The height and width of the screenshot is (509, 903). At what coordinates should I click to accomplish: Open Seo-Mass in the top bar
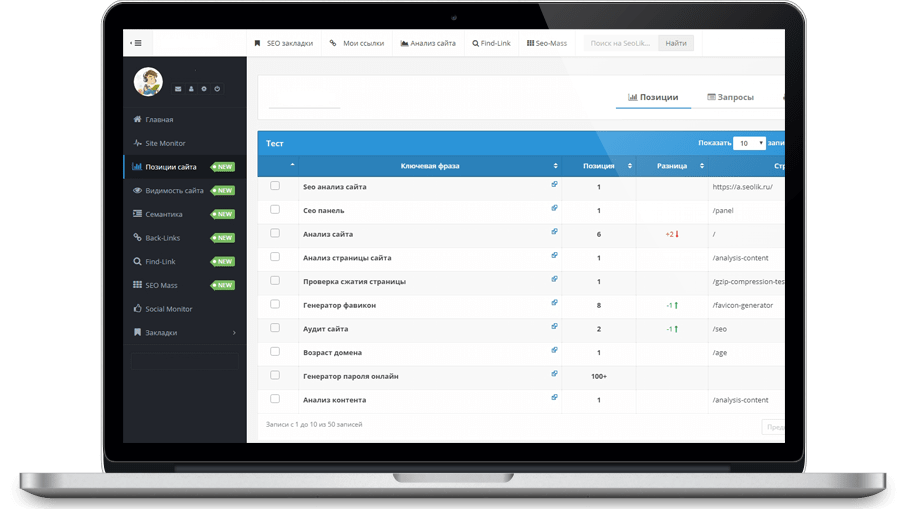[x=547, y=43]
